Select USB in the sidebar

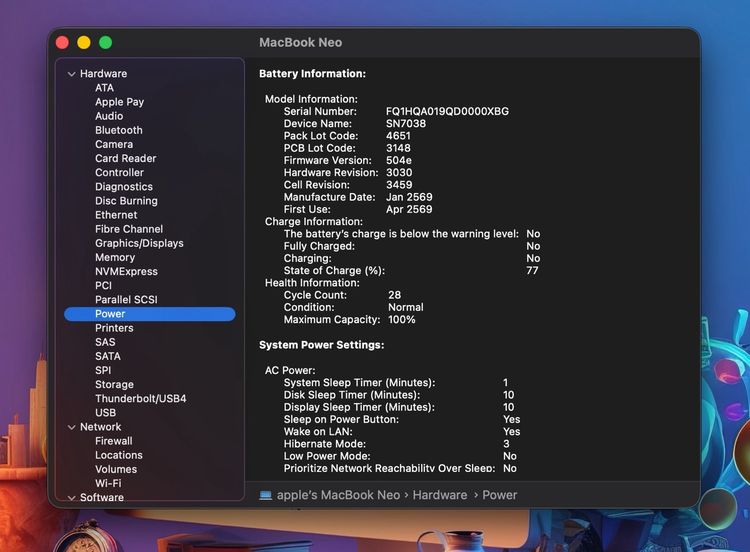(x=105, y=413)
